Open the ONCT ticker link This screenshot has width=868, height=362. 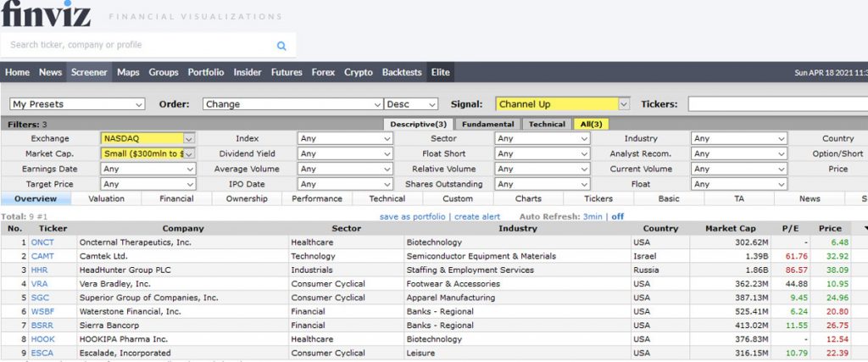[x=42, y=242]
